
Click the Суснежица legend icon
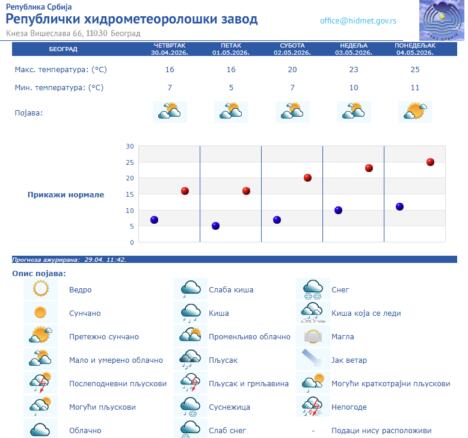(190, 406)
